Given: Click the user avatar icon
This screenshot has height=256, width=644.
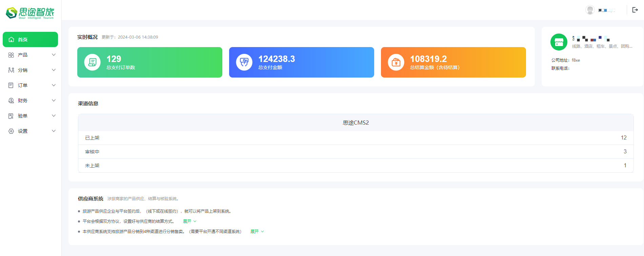Looking at the screenshot, I should (590, 10).
